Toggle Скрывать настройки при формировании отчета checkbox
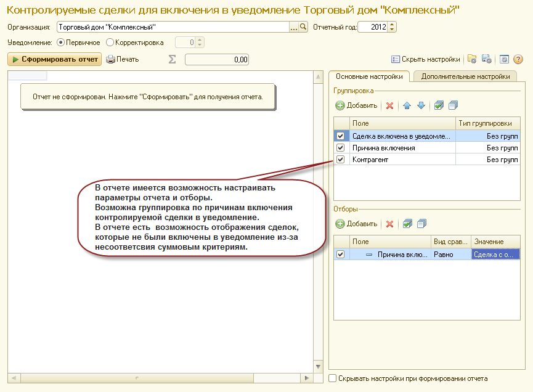 333,378
